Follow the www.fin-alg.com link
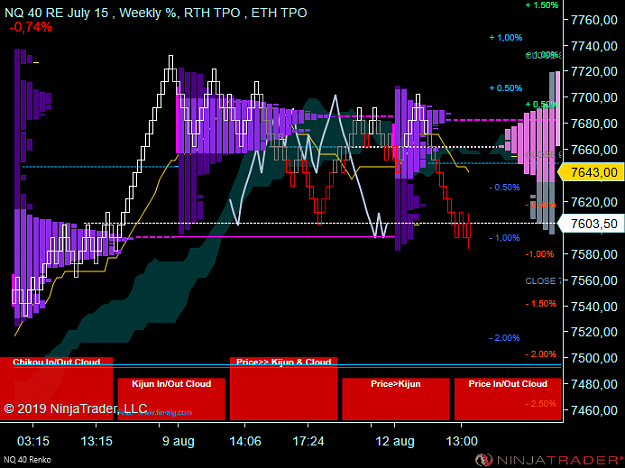The image size is (625, 468). (165, 413)
